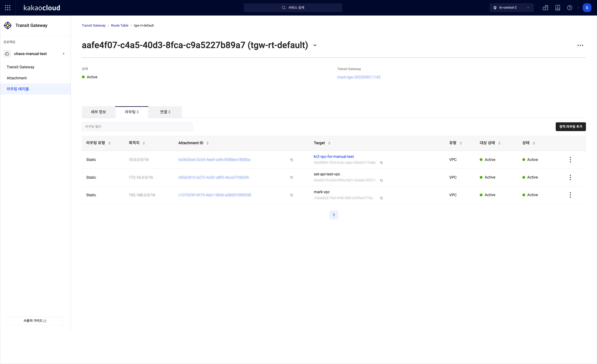Screen dimensions: 597x364
Task: Open the linked Transit Gateway name
Action: click(359, 77)
